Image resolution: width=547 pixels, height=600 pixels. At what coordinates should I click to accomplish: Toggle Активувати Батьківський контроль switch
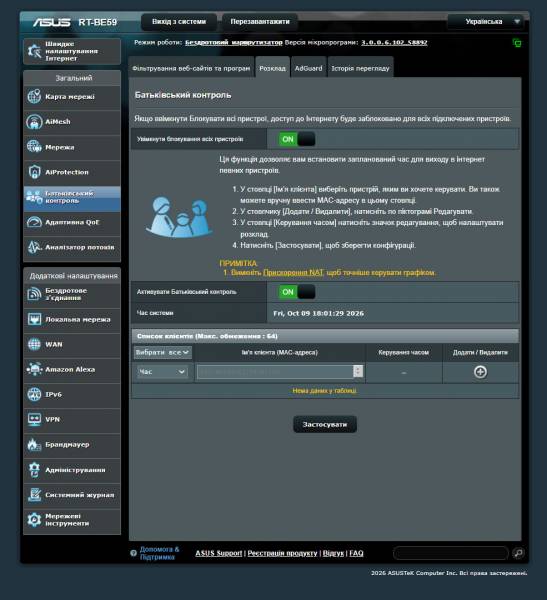click(x=297, y=292)
